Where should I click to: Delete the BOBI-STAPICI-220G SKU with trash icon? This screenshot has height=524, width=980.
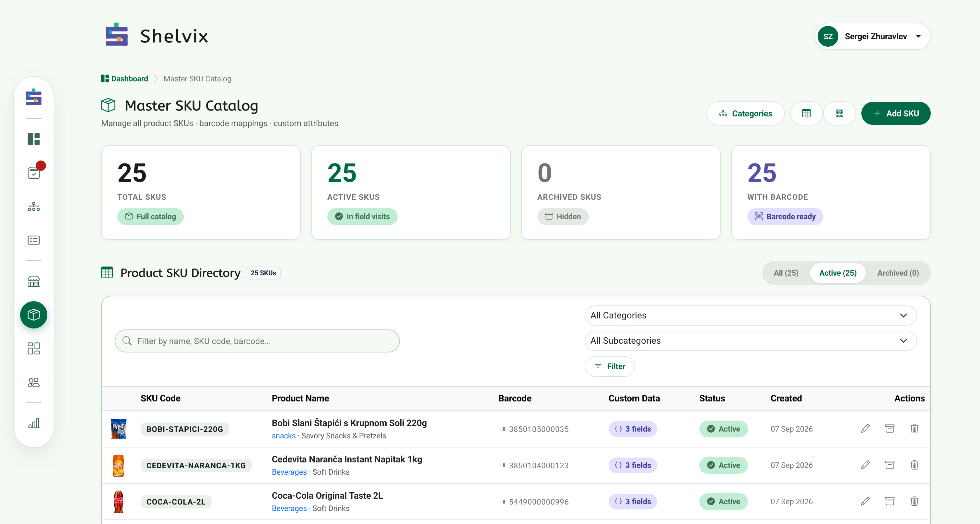(x=914, y=428)
